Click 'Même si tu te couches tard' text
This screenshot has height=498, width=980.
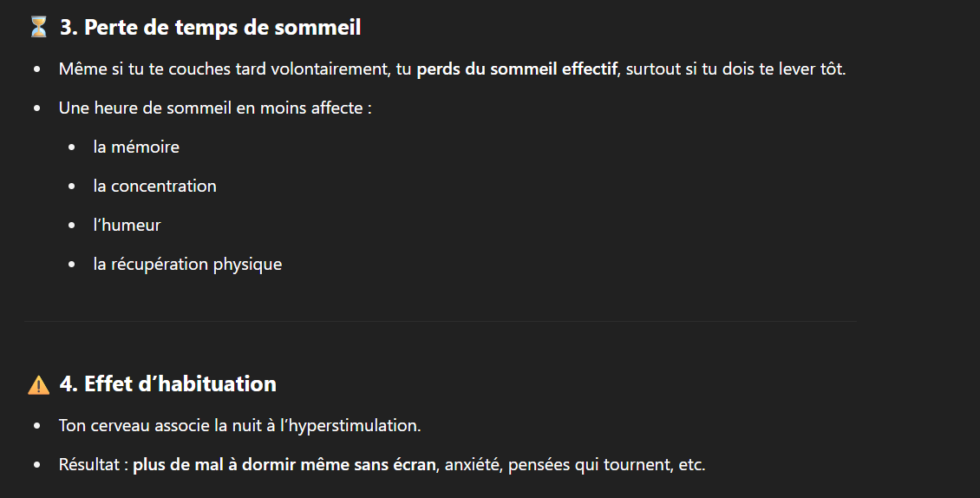click(x=162, y=69)
